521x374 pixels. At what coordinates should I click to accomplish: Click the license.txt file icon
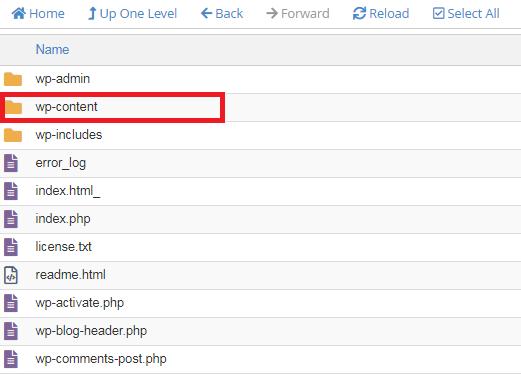(11, 247)
